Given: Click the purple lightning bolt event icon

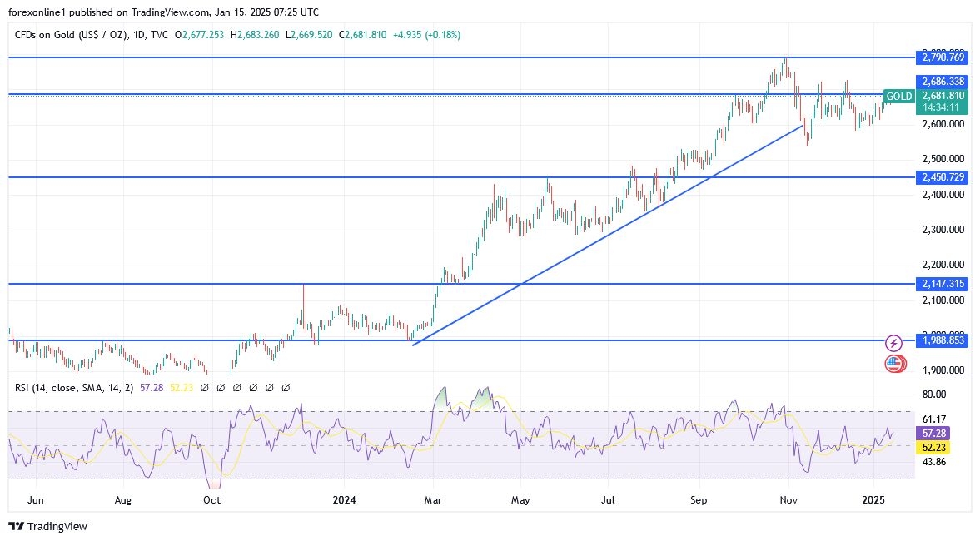Looking at the screenshot, I should coord(893,341).
